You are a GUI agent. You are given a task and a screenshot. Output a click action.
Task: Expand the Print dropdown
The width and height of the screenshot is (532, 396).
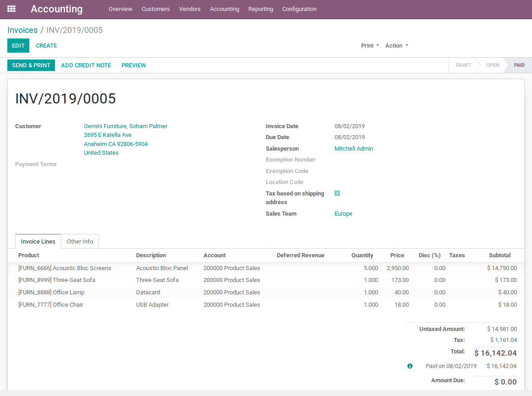[x=370, y=46]
